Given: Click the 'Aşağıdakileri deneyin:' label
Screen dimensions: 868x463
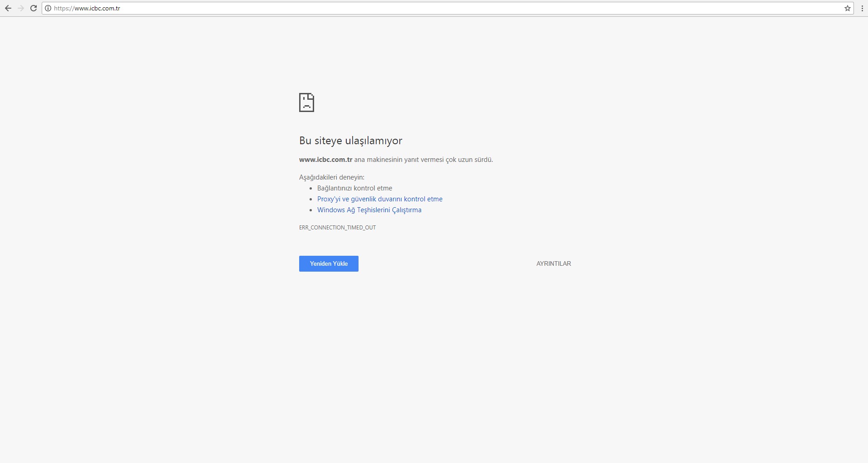Looking at the screenshot, I should (331, 177).
